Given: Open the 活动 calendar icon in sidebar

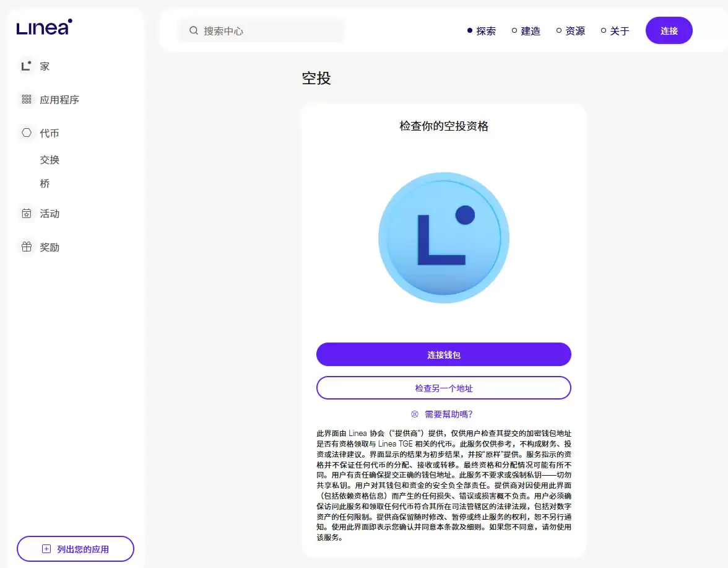Looking at the screenshot, I should click(x=26, y=213).
